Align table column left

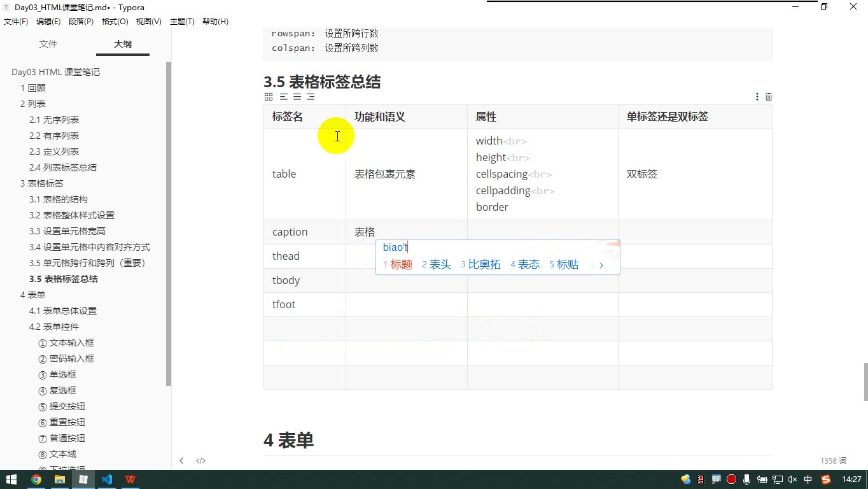[x=284, y=97]
